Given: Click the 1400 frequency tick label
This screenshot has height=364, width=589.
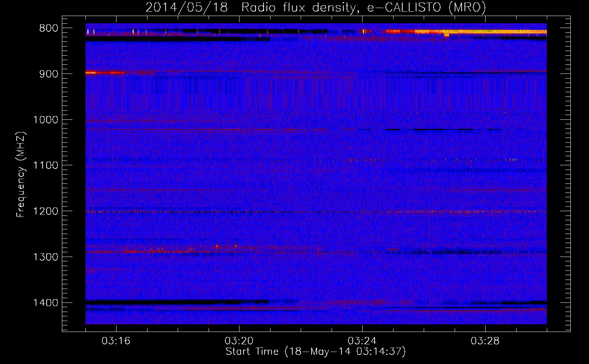Looking at the screenshot, I should pos(46,303).
